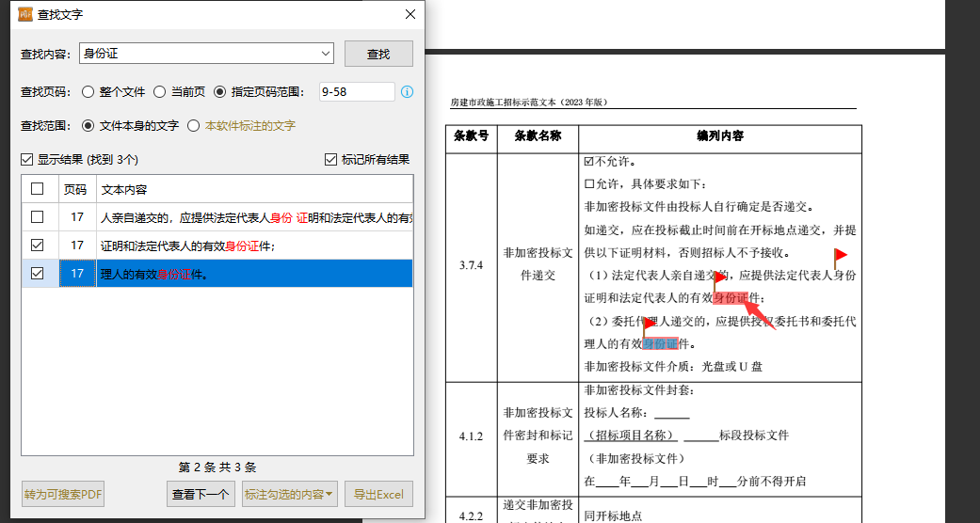
Task: Click the page range field showing 9-58
Action: 357,92
